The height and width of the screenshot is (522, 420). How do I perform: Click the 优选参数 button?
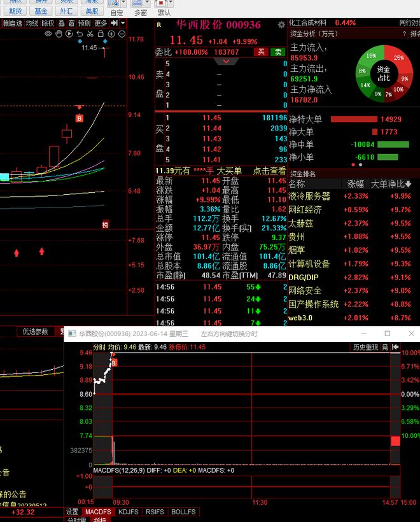coord(35,332)
